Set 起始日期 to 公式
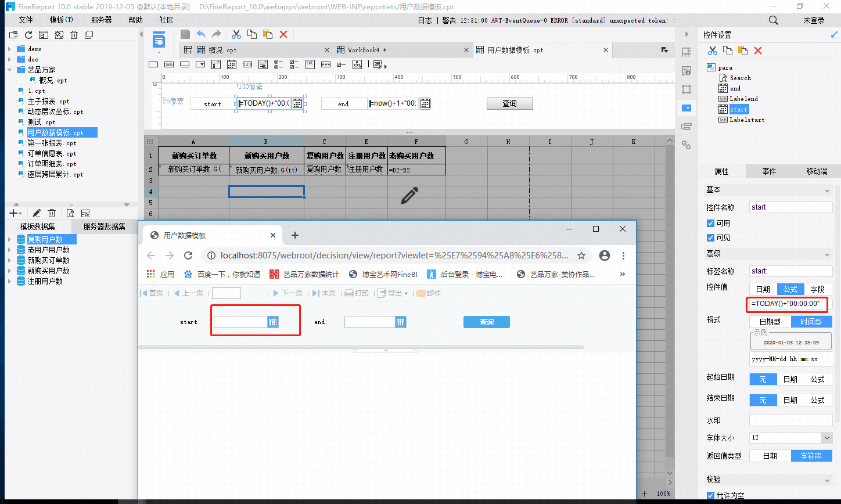841x504 pixels. point(818,379)
